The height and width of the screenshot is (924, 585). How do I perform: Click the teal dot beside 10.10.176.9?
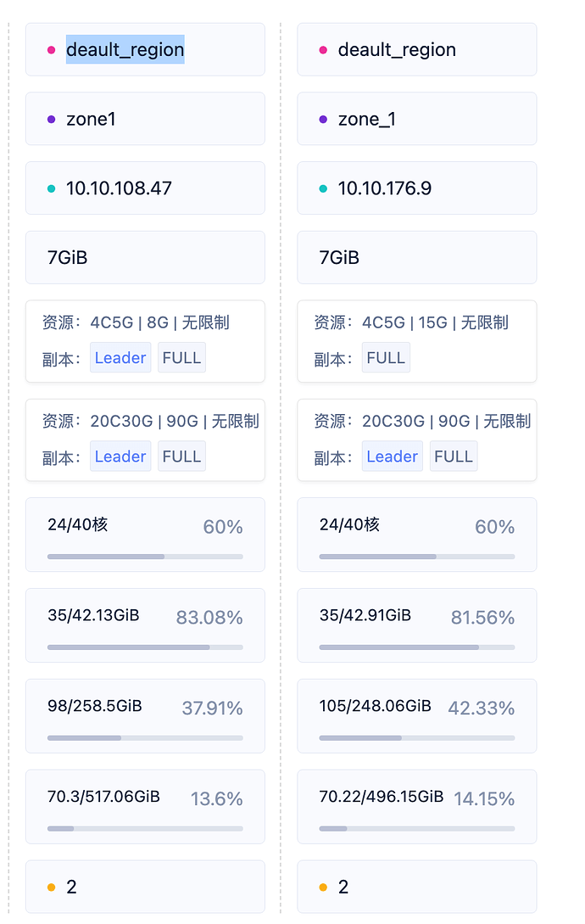point(323,188)
